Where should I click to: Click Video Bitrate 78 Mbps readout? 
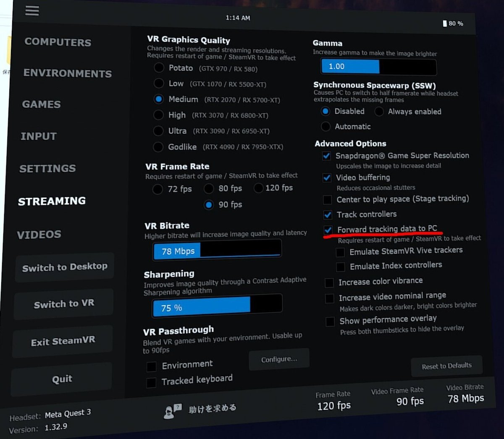465,393
